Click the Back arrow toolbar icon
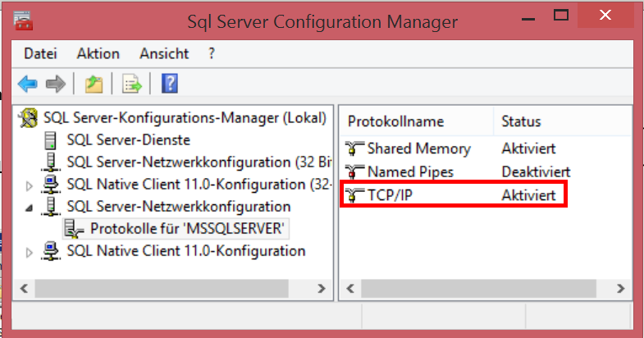This screenshot has height=338, width=644. [28, 84]
